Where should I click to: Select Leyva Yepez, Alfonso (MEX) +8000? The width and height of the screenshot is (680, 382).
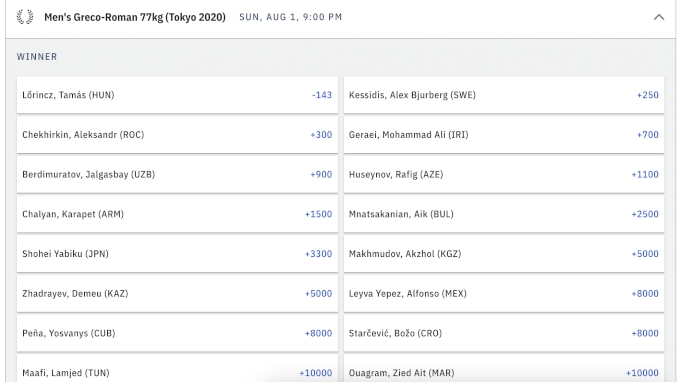tap(504, 294)
